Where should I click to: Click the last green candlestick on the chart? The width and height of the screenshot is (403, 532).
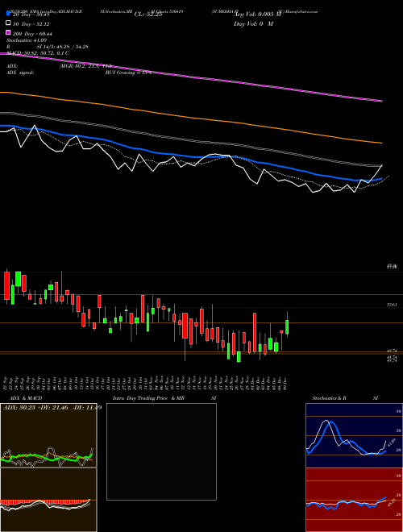pyautogui.click(x=287, y=327)
